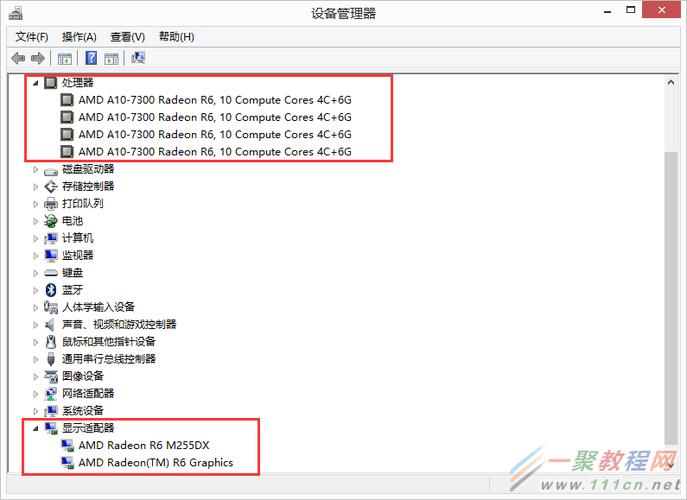Click the 键盘 keyboard icon
The height and width of the screenshot is (500, 687).
pos(51,273)
